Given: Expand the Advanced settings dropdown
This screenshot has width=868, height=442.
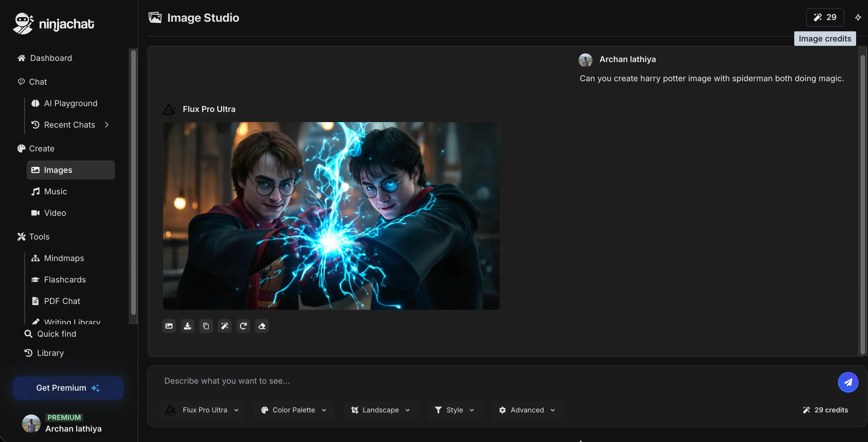Looking at the screenshot, I should coord(527,410).
